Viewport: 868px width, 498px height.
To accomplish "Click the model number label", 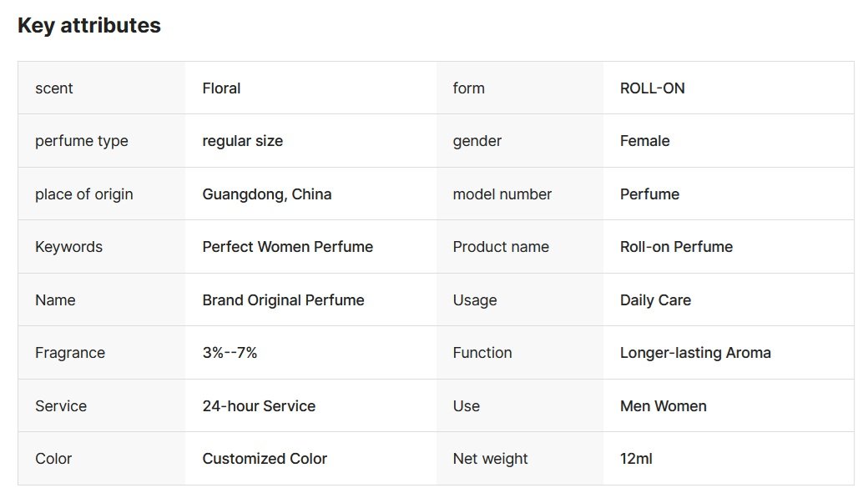I will pyautogui.click(x=502, y=194).
